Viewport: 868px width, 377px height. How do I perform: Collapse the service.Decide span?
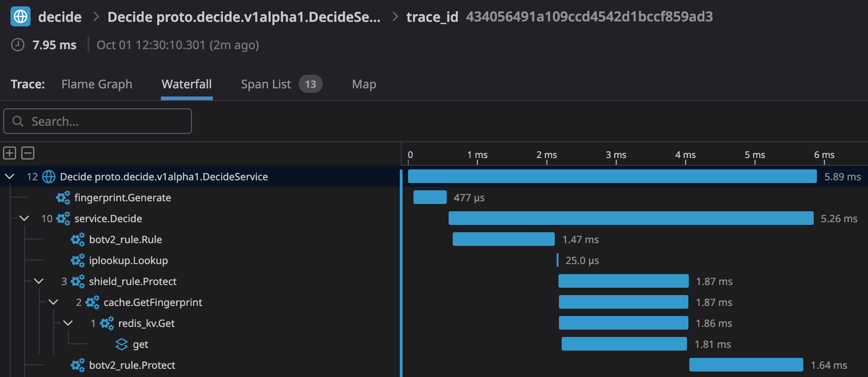[24, 219]
